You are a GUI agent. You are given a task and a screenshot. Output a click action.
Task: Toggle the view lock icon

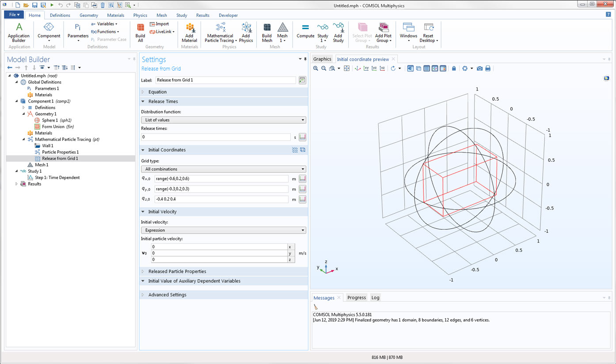click(x=454, y=68)
